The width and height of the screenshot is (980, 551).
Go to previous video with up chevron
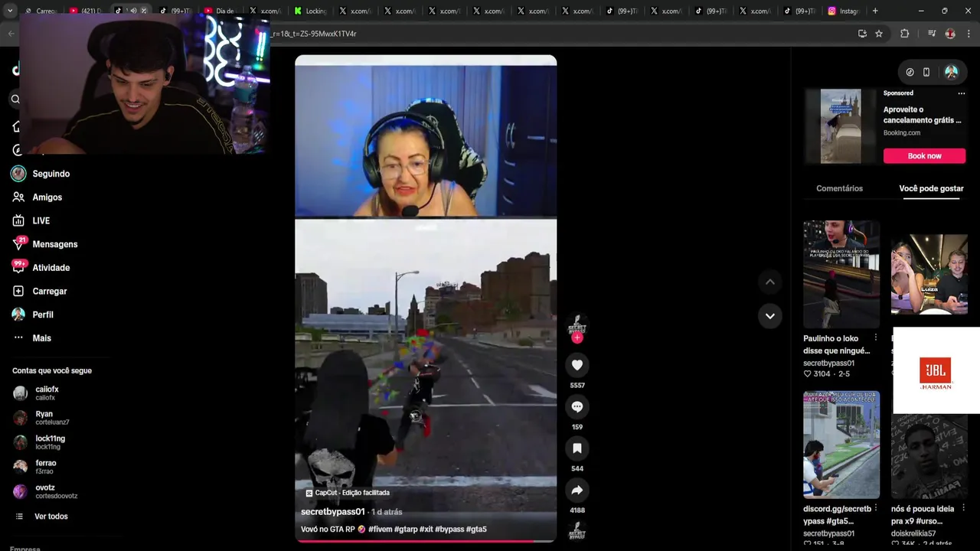pos(770,282)
